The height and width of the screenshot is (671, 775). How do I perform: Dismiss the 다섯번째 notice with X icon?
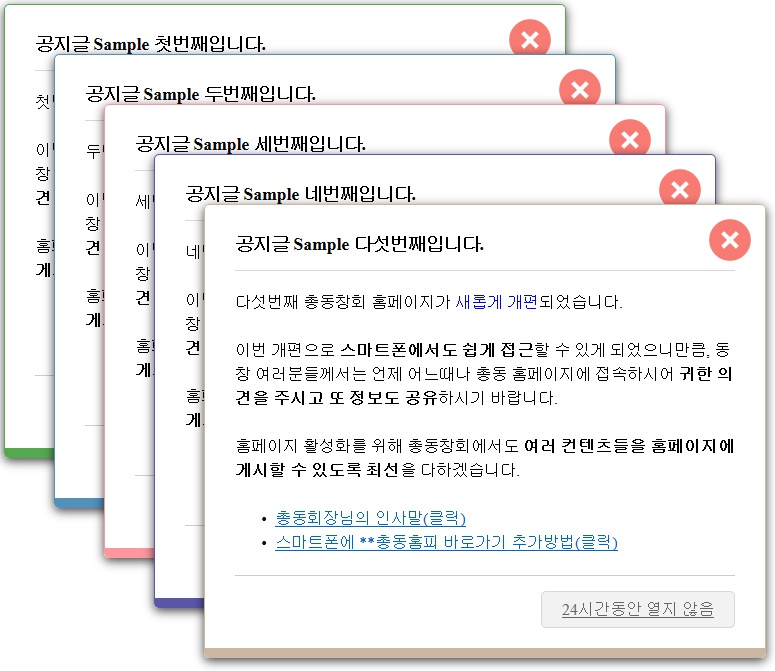point(730,240)
